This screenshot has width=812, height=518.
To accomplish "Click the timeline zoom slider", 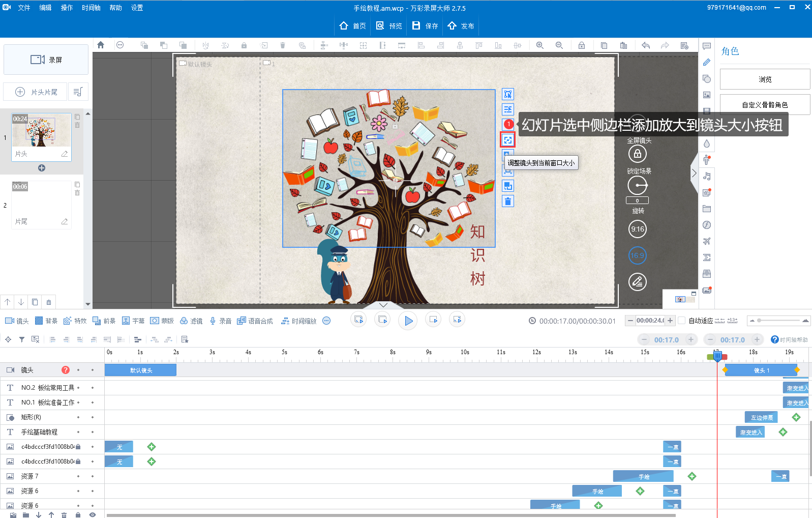I will click(x=778, y=321).
